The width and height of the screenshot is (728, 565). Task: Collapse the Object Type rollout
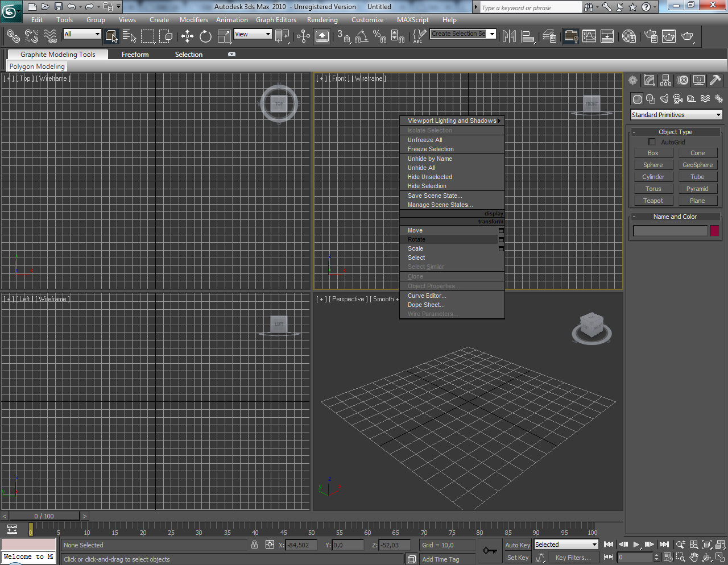click(676, 132)
